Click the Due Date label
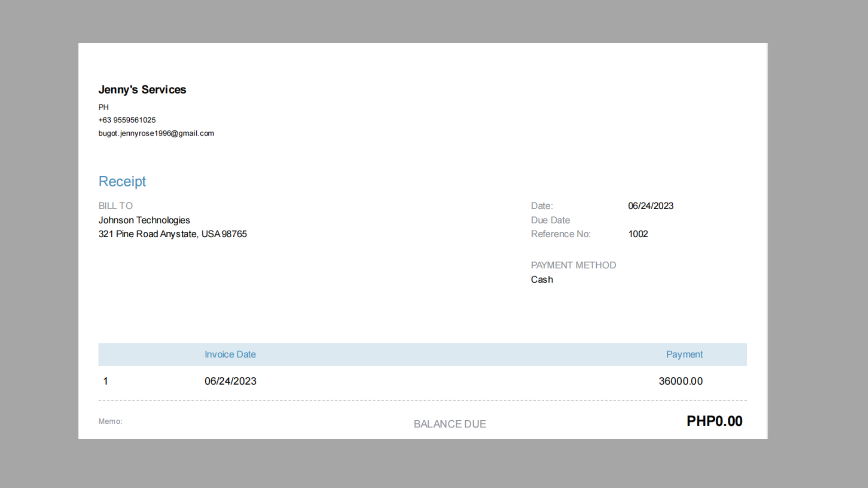 pos(550,220)
